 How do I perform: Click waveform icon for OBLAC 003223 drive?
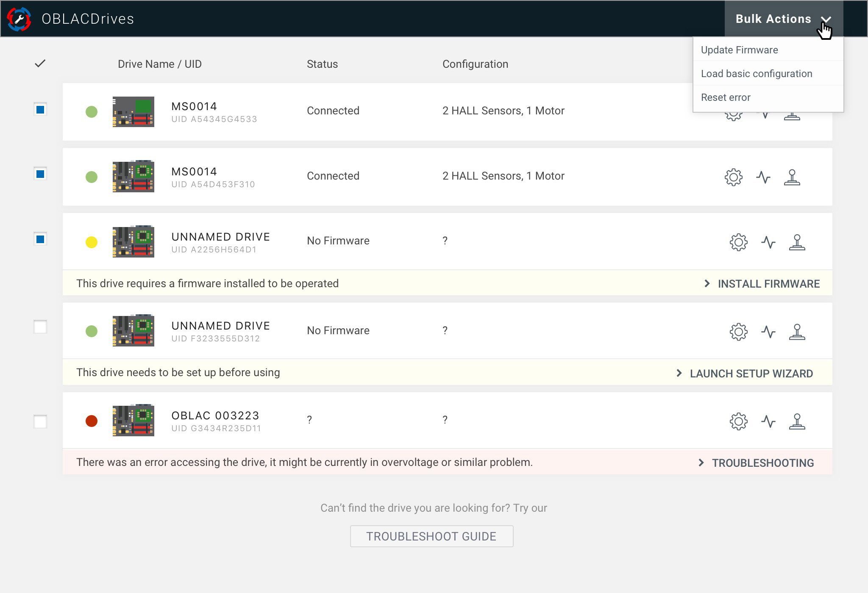click(768, 421)
